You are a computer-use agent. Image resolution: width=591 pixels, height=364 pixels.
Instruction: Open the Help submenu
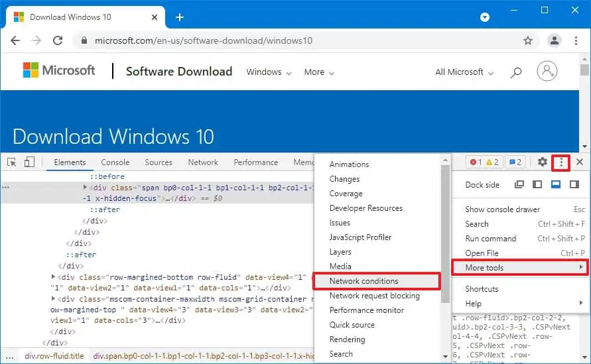coord(520,304)
